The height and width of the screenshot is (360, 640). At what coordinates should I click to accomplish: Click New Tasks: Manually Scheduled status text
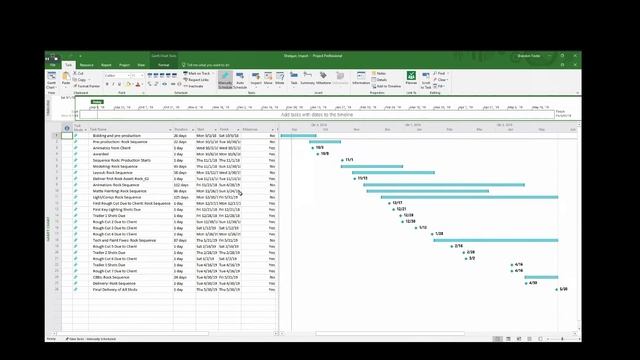(91, 339)
